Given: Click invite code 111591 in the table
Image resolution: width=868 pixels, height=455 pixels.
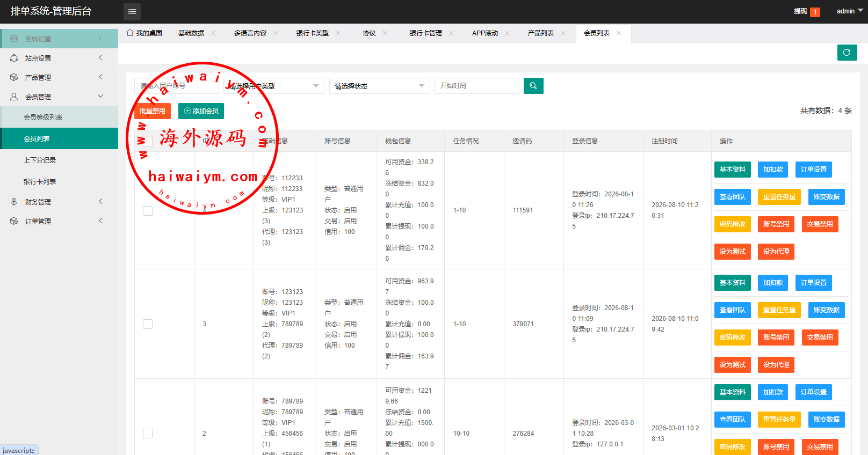Looking at the screenshot, I should pos(523,210).
